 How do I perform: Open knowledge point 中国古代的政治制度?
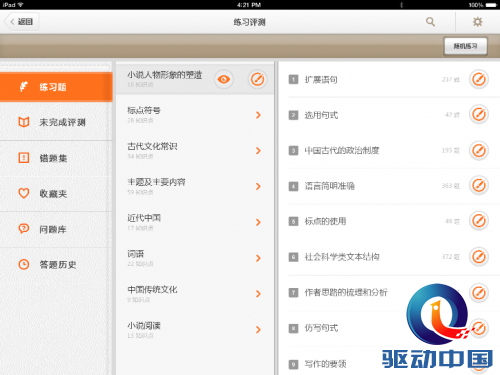(342, 151)
